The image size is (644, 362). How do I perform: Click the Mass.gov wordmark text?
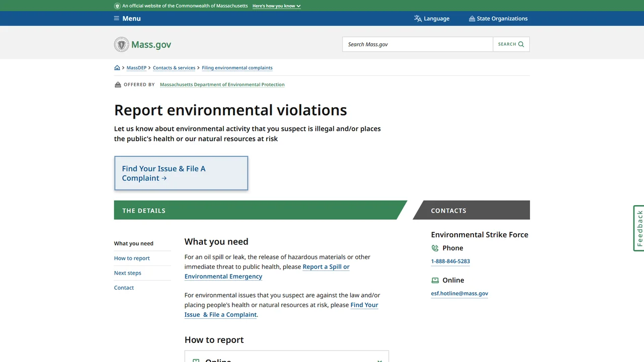[x=151, y=44]
